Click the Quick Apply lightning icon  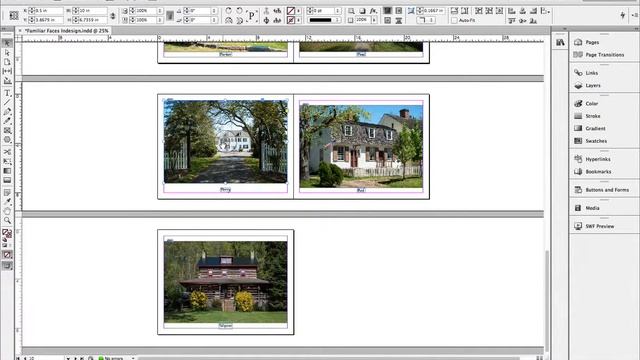(622, 15)
